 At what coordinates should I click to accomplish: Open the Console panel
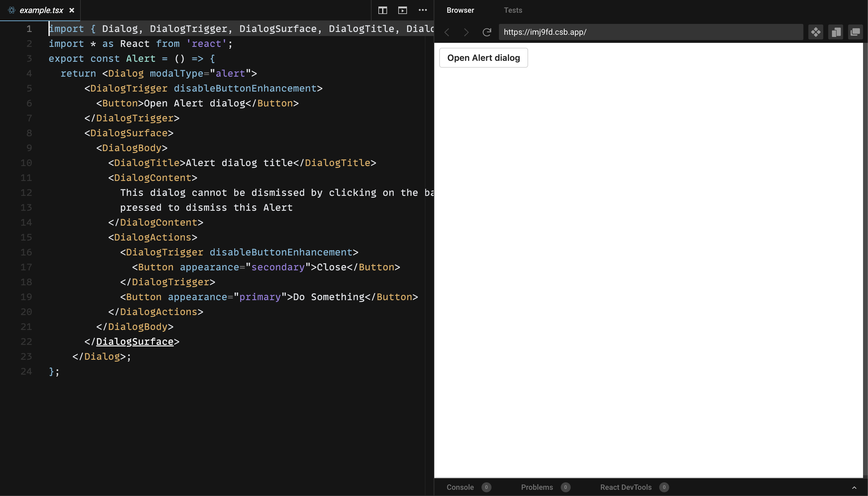[460, 487]
